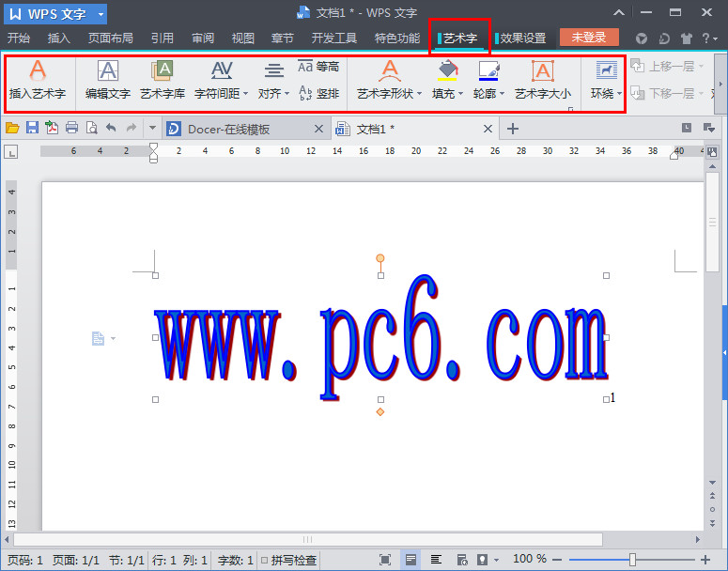
Task: Toggle vertical text (竖排) for WordArt
Action: coord(318,93)
